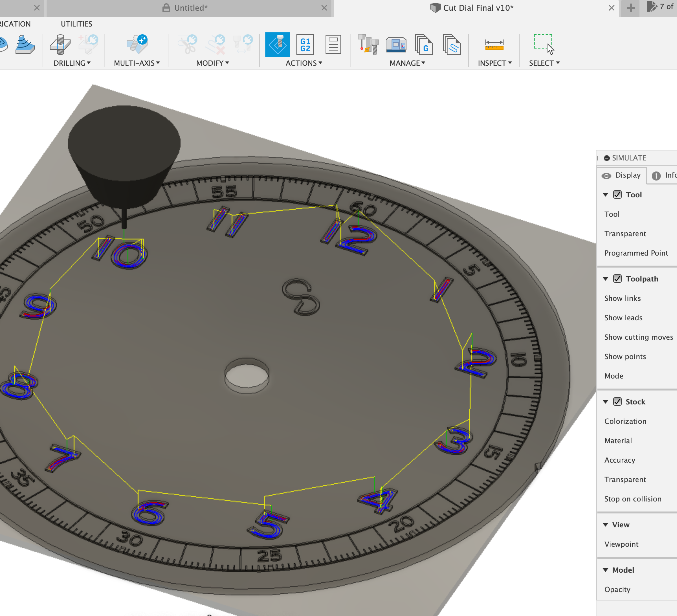The image size is (677, 616).
Task: Click the Simulate icon in Actions
Action: pyautogui.click(x=277, y=45)
